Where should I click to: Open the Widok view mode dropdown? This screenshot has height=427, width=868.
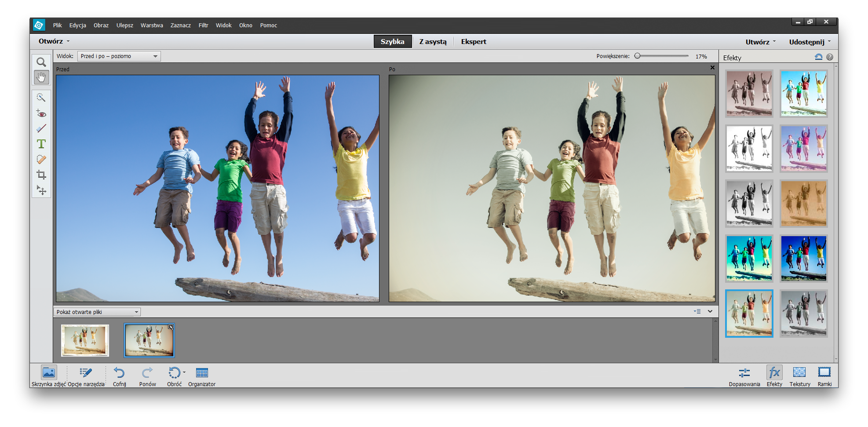tap(119, 56)
